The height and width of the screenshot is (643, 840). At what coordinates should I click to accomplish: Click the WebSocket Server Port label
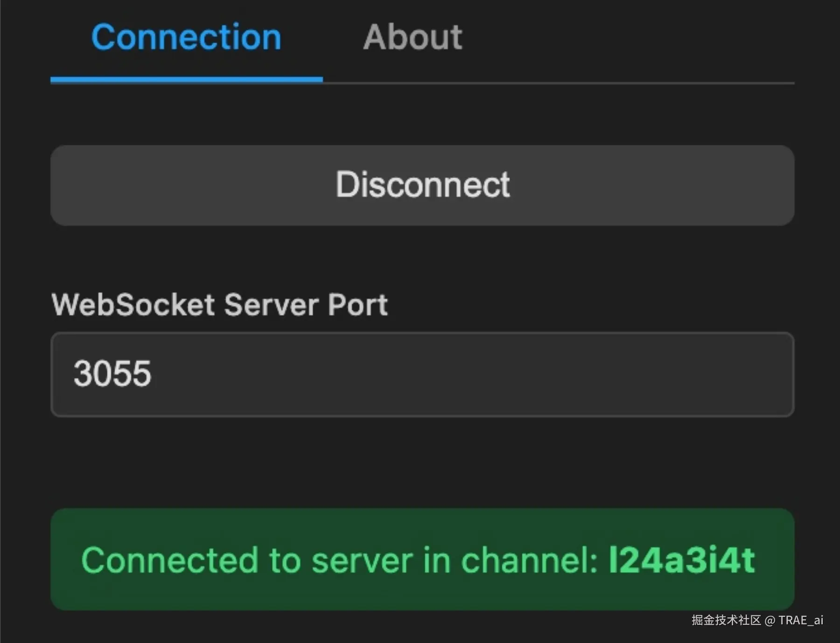tap(219, 305)
